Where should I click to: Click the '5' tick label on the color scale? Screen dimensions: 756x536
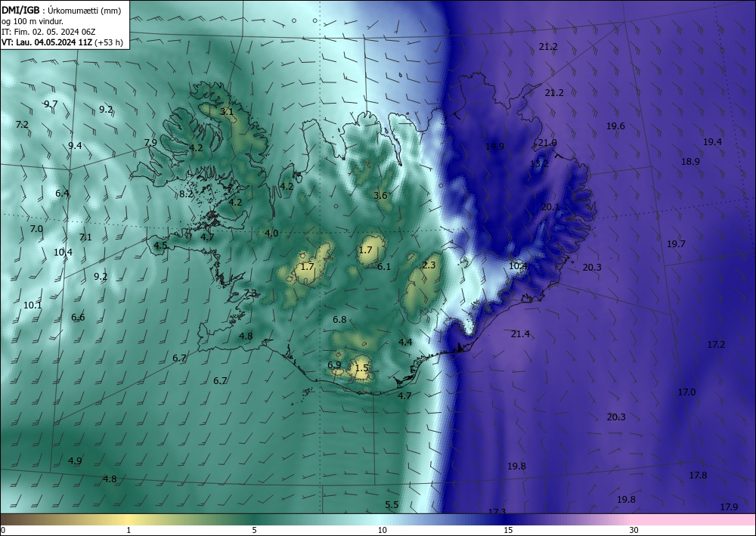point(254,531)
